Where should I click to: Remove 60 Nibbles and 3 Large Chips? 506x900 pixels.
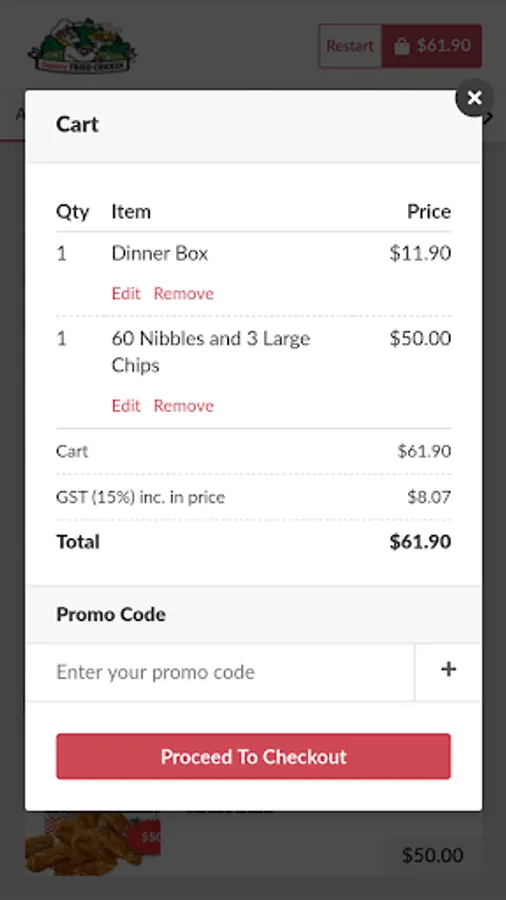184,406
